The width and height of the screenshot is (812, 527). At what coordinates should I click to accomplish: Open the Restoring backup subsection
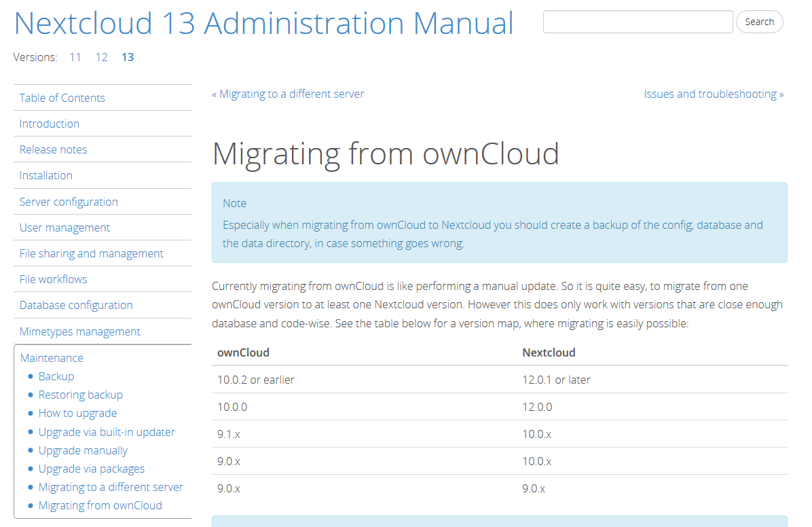[81, 395]
